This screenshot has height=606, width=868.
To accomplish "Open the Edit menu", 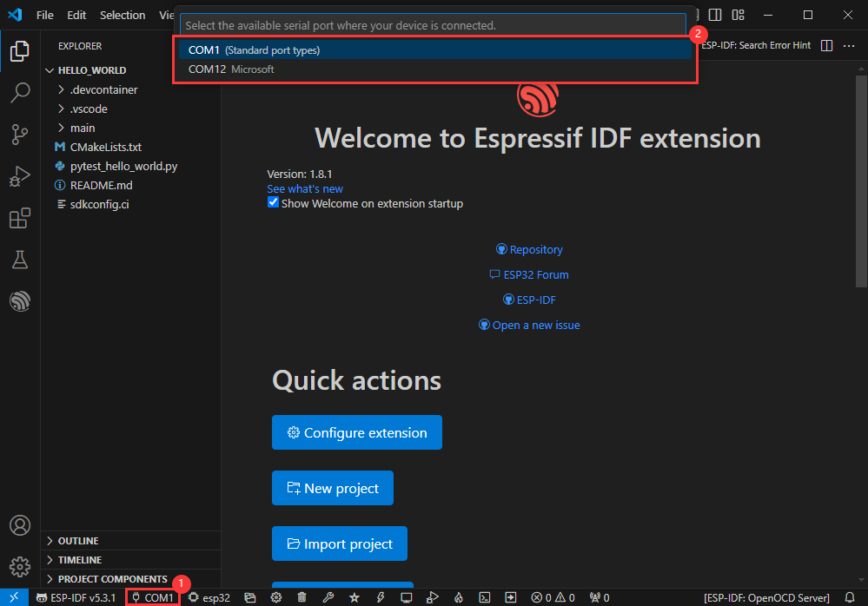I will coord(76,15).
